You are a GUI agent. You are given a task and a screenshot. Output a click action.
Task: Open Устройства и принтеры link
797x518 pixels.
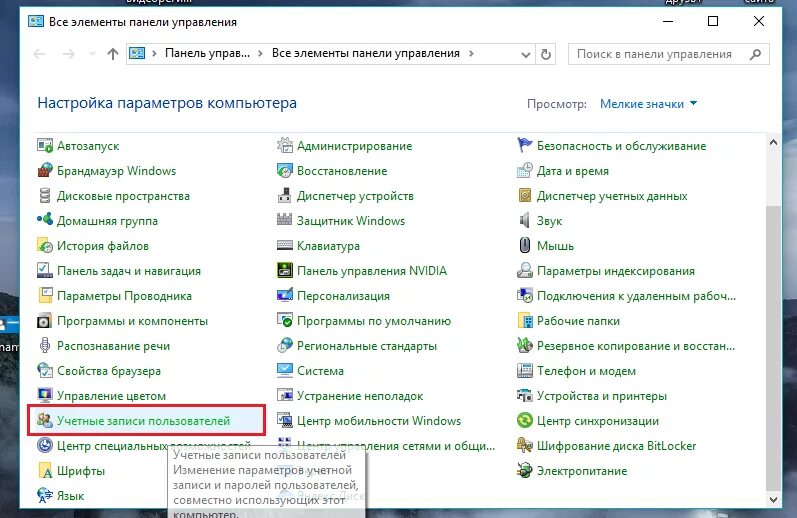point(602,395)
